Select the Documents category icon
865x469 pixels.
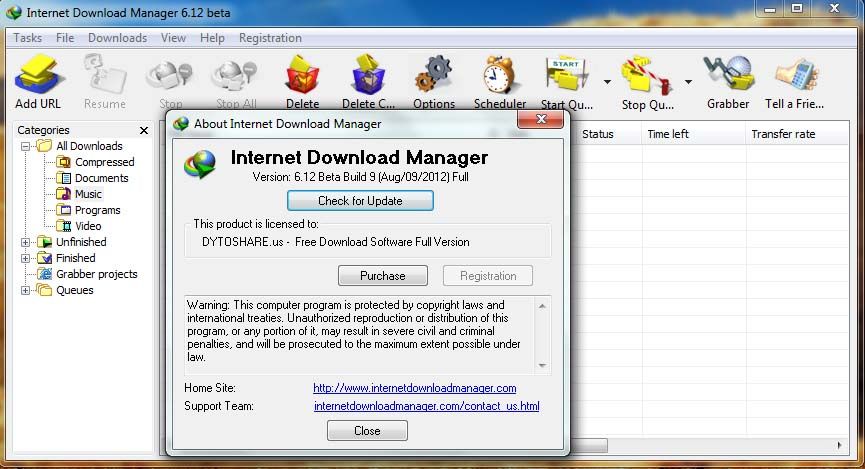point(64,178)
